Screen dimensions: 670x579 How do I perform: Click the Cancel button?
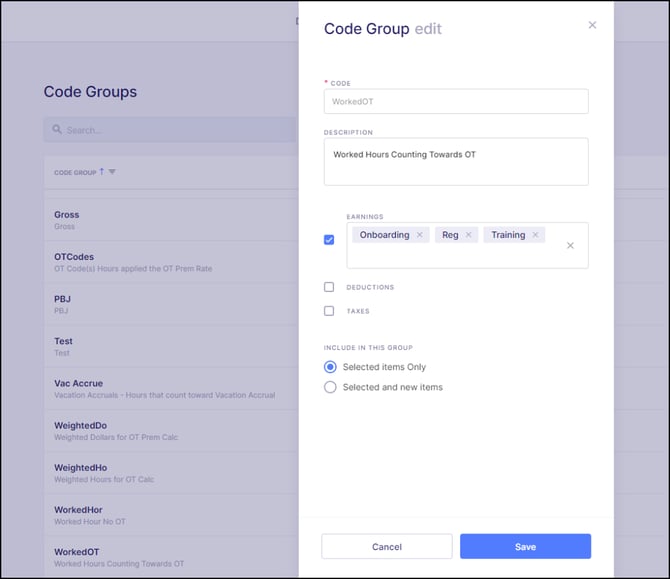pos(387,547)
